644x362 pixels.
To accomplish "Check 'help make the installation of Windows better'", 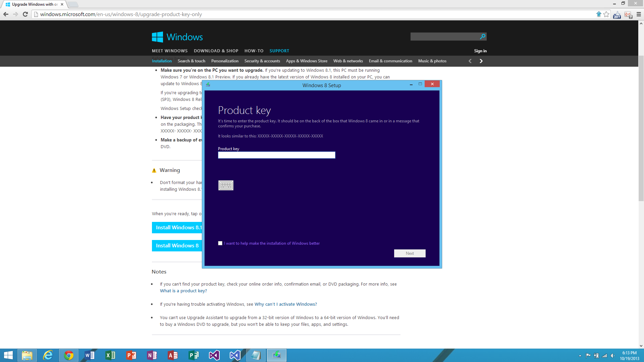I will click(x=220, y=243).
